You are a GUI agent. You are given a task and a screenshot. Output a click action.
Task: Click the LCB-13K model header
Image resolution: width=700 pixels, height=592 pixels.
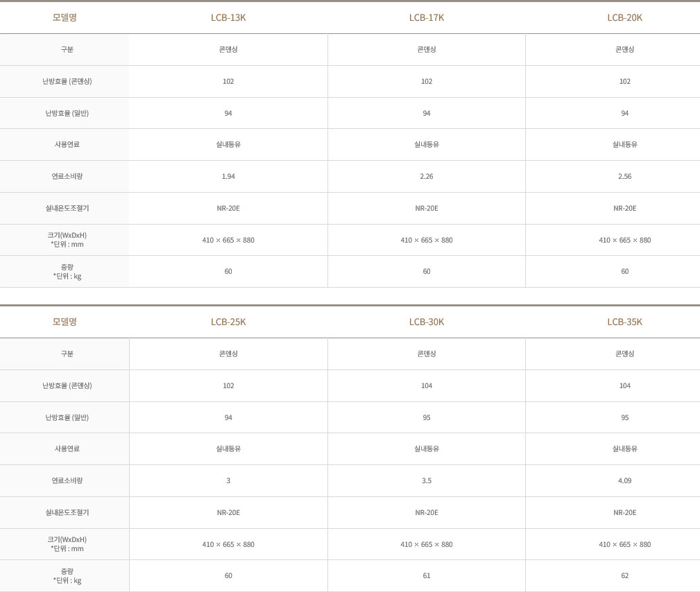tap(228, 17)
